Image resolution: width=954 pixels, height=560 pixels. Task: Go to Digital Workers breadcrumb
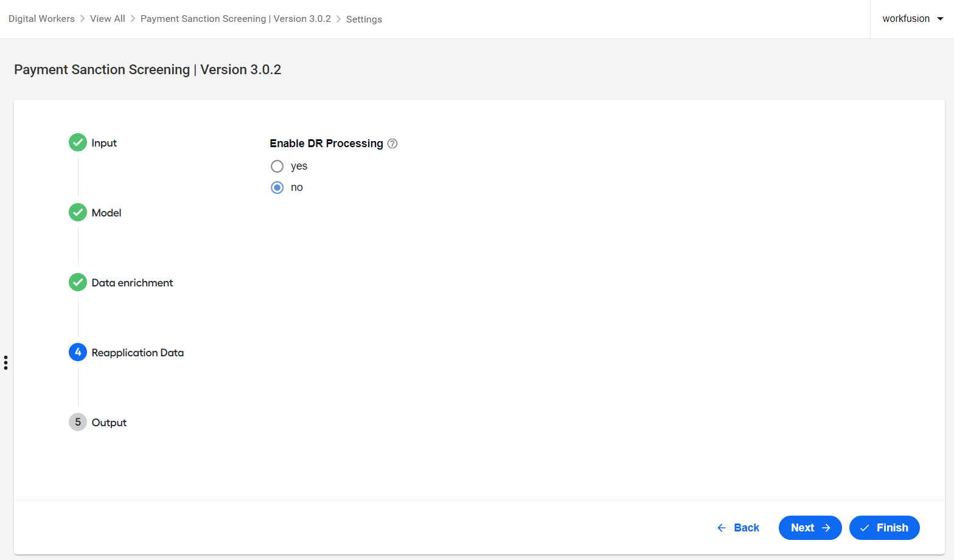[41, 19]
